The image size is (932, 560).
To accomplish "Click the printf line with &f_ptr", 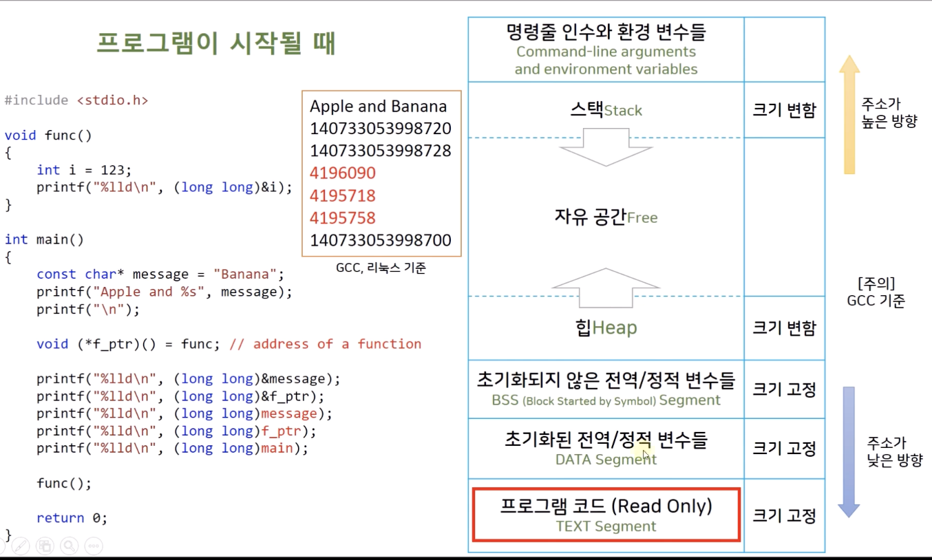I will coord(180,396).
